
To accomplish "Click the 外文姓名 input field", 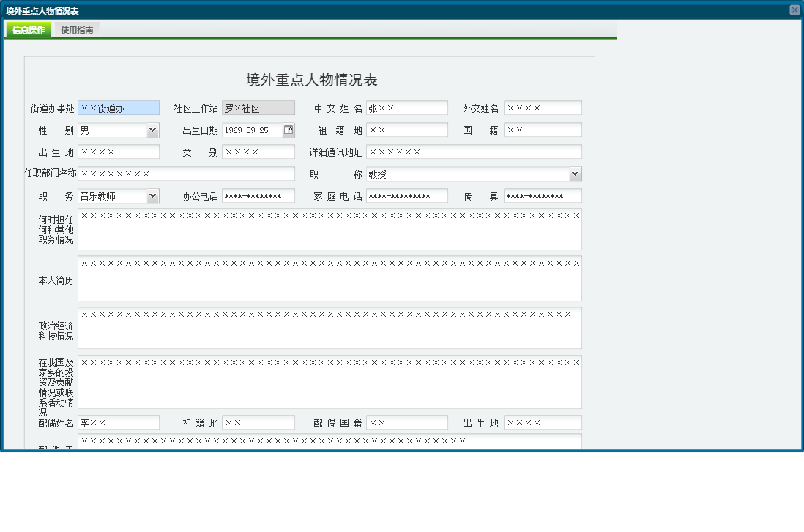I will [543, 108].
